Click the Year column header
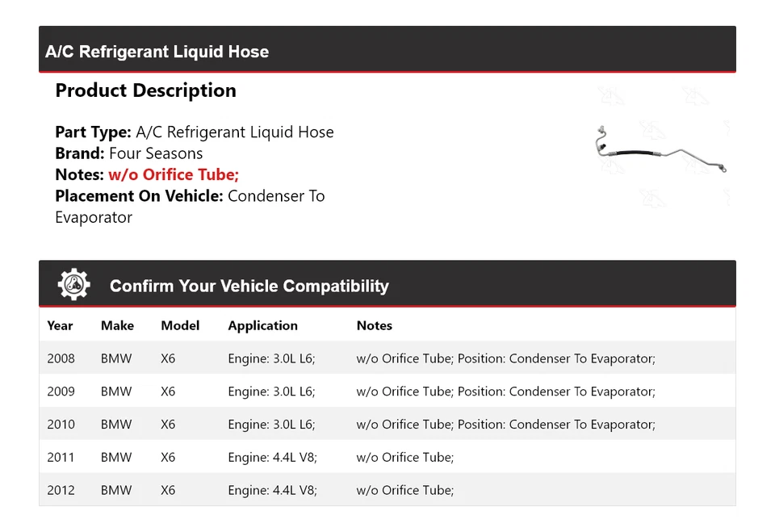 click(x=60, y=326)
